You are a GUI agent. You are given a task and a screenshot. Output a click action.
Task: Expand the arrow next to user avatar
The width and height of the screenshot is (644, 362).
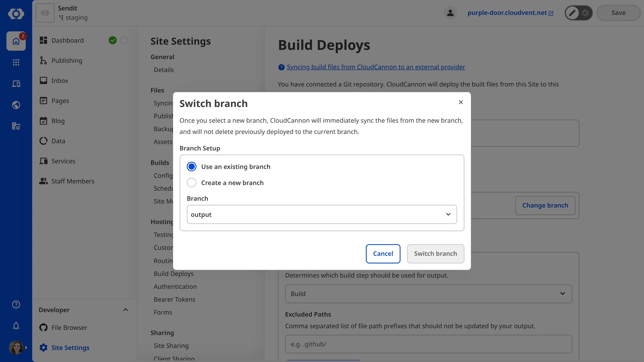26,348
